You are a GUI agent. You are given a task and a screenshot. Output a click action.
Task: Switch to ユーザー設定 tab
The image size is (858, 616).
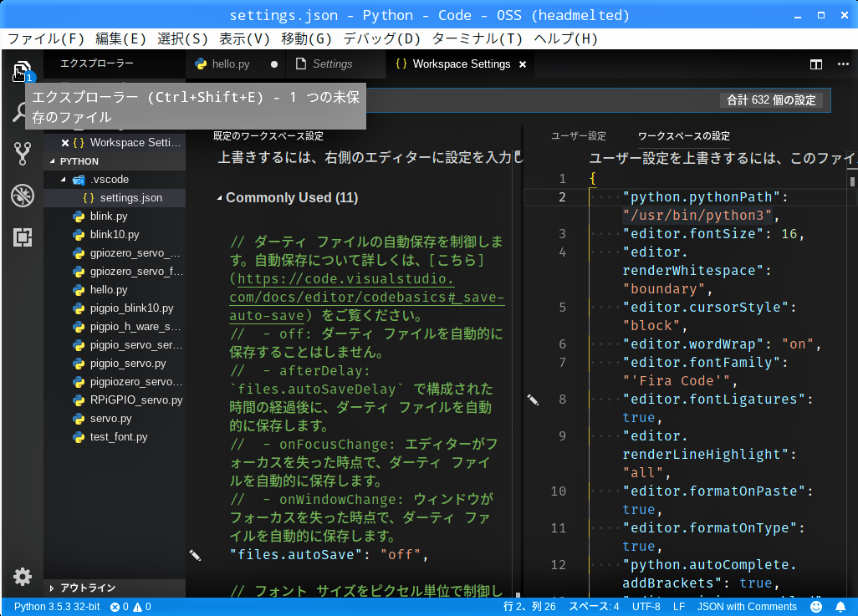click(579, 136)
